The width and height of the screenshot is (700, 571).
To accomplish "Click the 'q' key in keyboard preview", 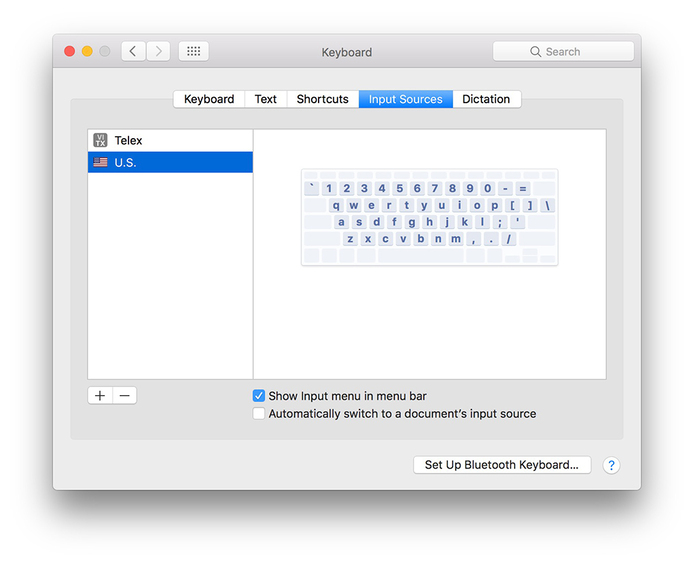I will point(336,205).
